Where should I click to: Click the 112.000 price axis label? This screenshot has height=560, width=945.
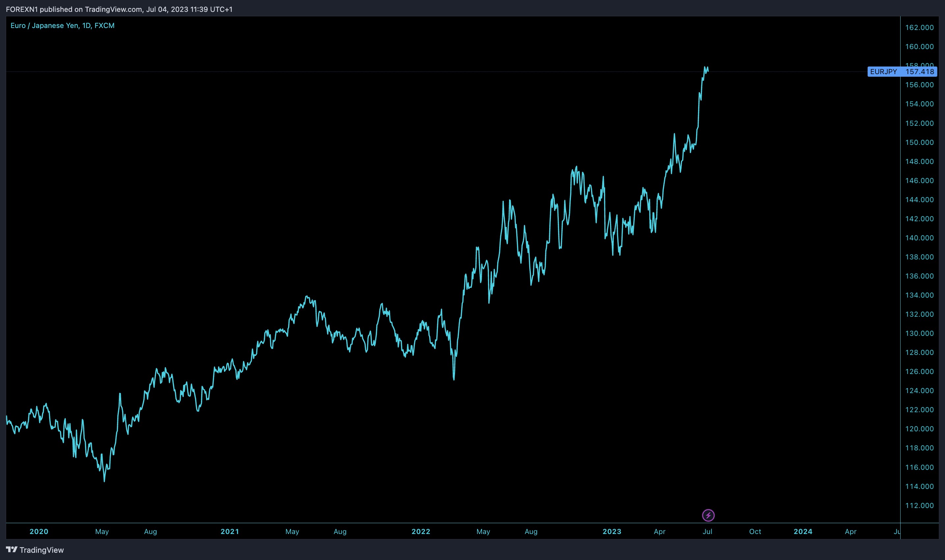tap(919, 506)
